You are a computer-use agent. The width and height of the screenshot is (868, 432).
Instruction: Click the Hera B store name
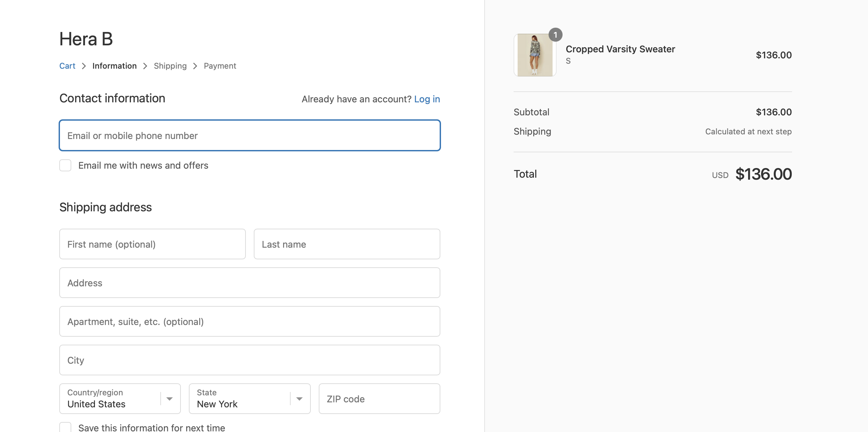click(86, 38)
